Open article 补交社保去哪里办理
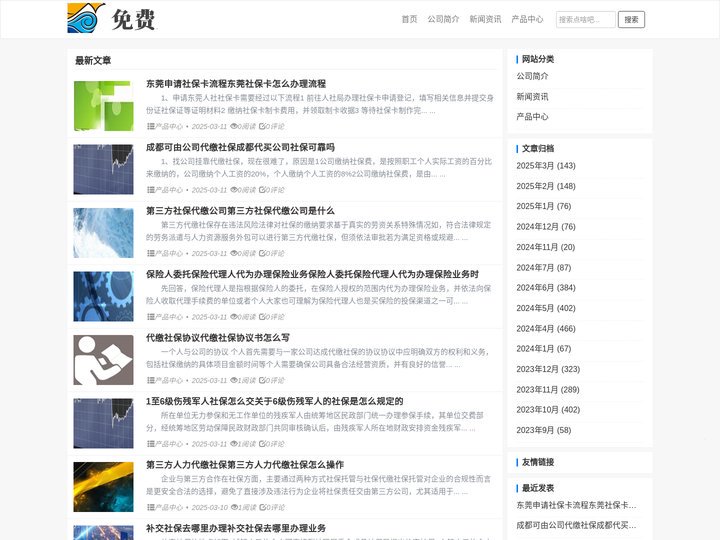The image size is (720, 540). [x=236, y=528]
